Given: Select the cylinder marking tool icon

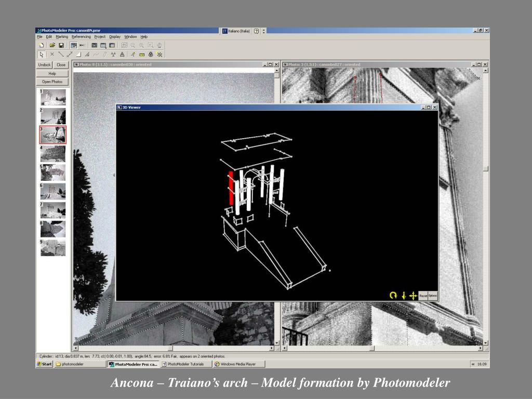Looking at the screenshot, I should pos(105,54).
